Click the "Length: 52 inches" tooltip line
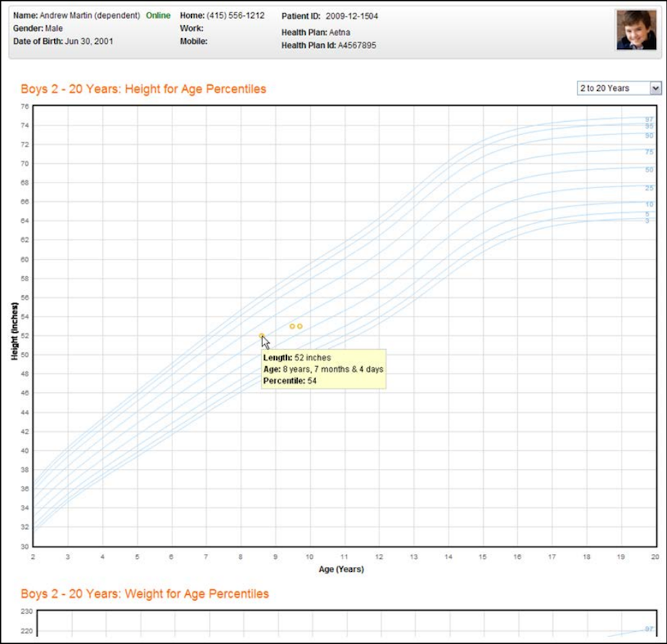Image resolution: width=667 pixels, height=644 pixels. click(297, 358)
